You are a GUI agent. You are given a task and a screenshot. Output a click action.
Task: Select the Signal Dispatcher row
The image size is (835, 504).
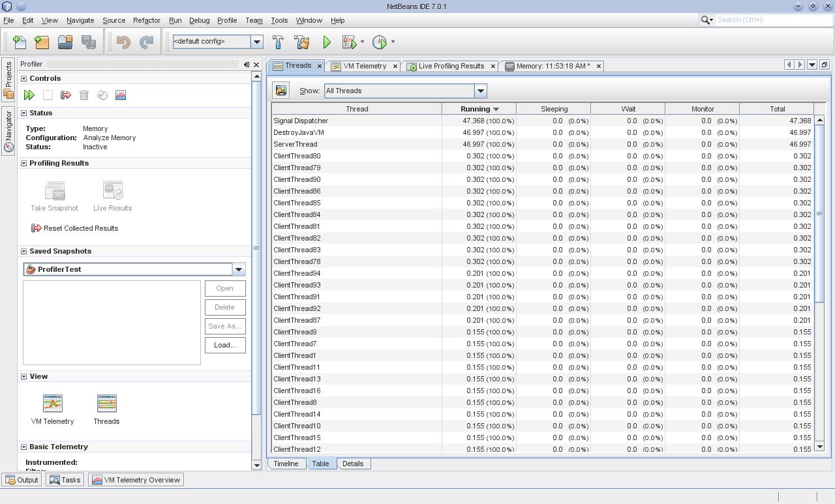pyautogui.click(x=543, y=121)
